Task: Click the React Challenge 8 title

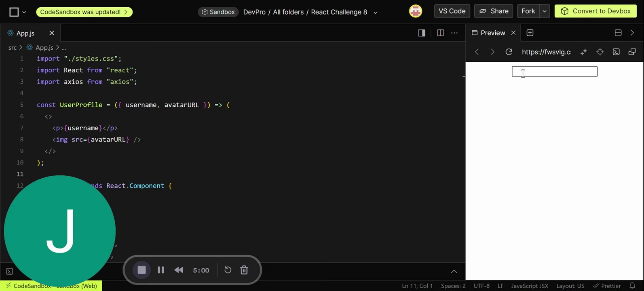Action: point(339,12)
